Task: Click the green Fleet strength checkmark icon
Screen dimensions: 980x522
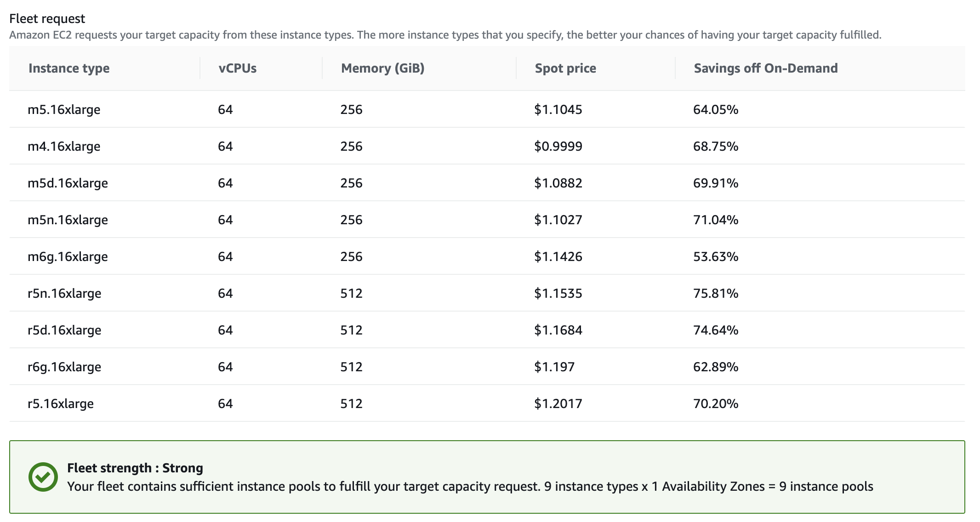Action: point(43,477)
